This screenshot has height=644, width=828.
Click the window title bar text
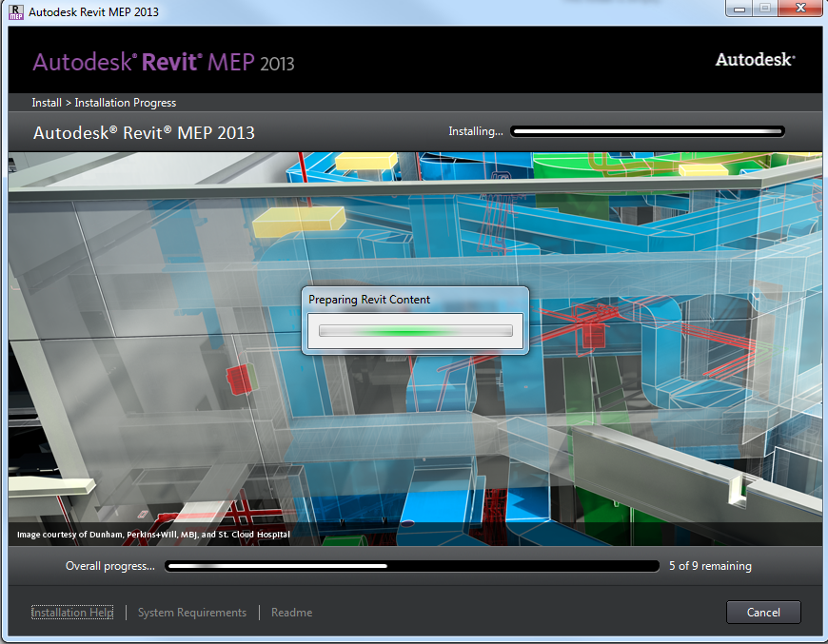coord(94,12)
